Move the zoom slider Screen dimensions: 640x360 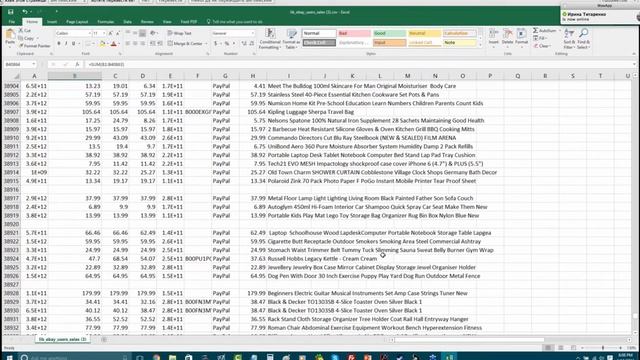603,348
